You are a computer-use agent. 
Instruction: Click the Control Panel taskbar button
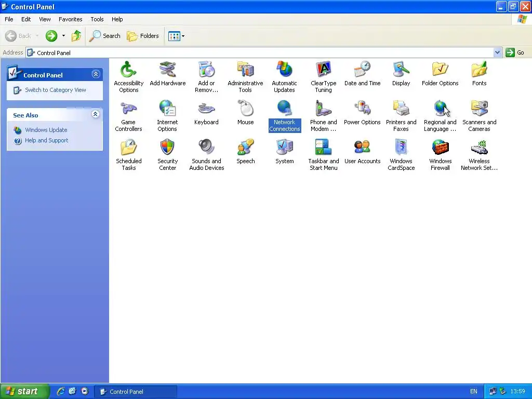pyautogui.click(x=136, y=392)
